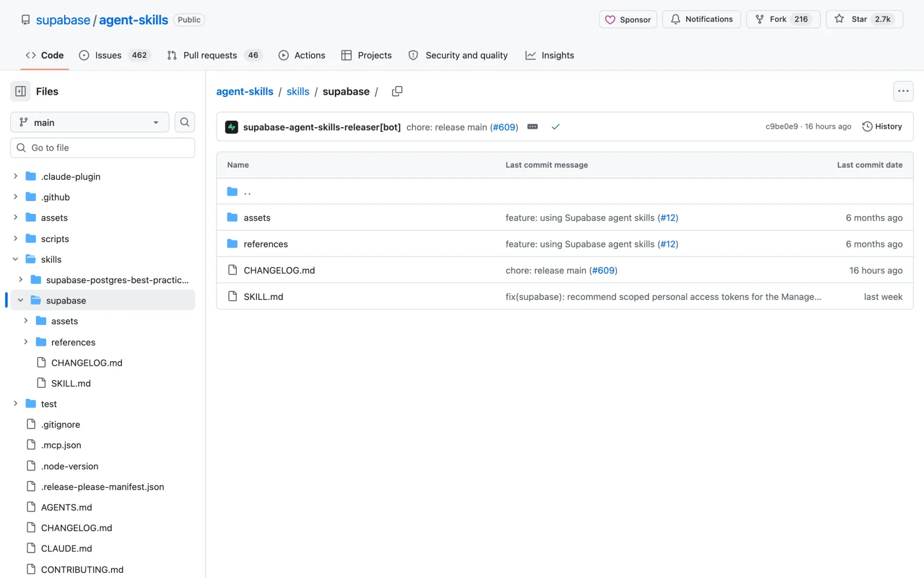Open pull request #609 link in commit header
Image resolution: width=924 pixels, height=578 pixels.
click(504, 127)
